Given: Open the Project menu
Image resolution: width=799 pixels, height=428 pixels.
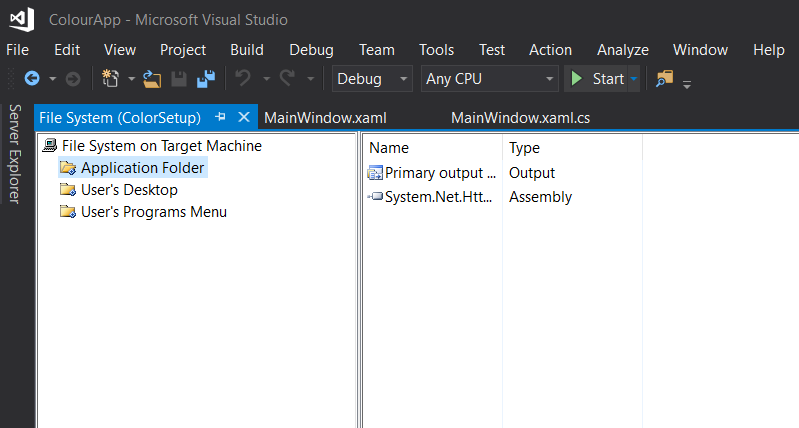Looking at the screenshot, I should coord(183,50).
